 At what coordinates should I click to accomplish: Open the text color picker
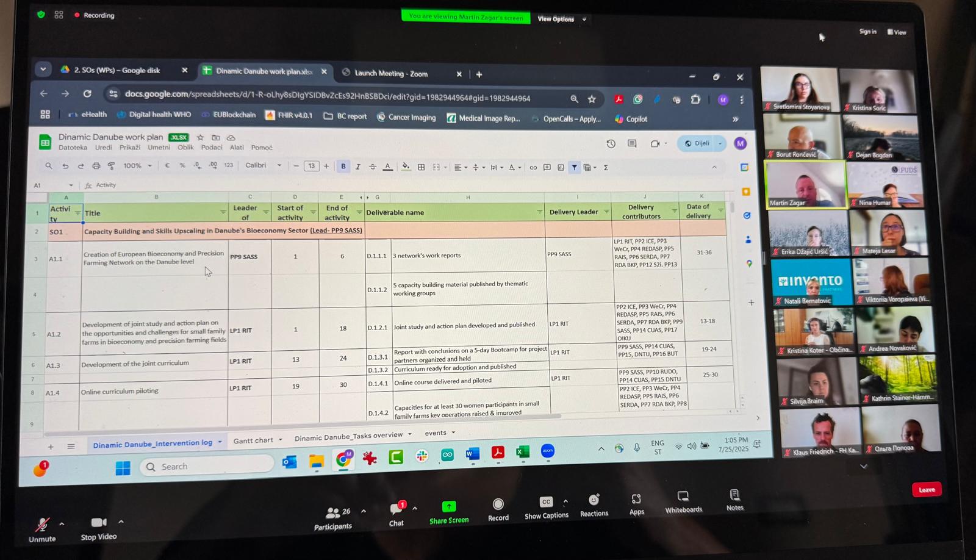coord(387,167)
